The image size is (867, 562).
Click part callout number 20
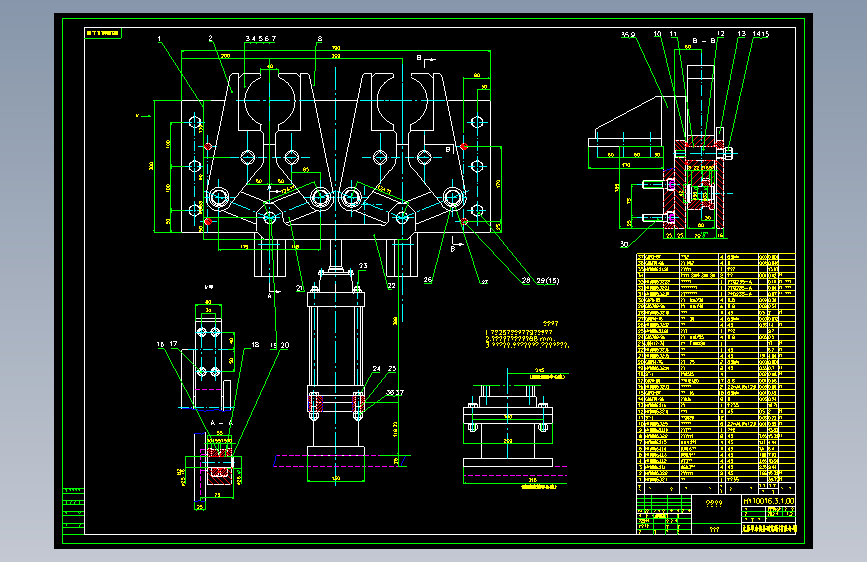click(x=285, y=345)
